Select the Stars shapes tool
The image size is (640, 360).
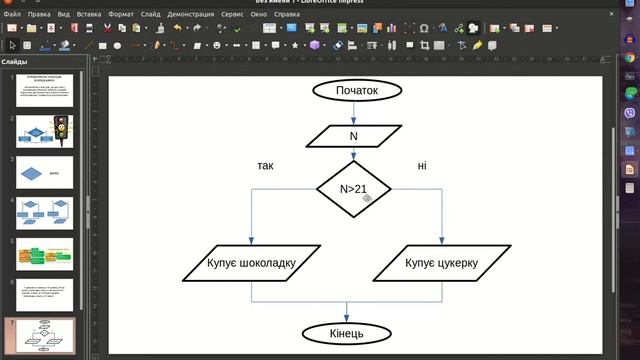(x=295, y=45)
